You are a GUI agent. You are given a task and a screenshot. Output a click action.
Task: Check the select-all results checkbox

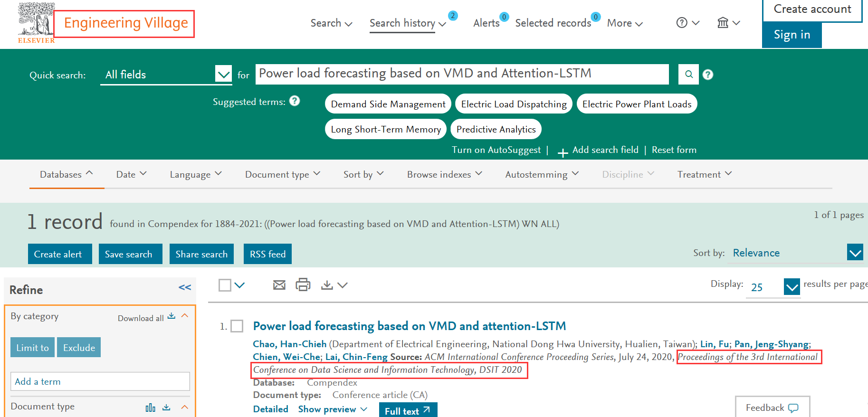click(225, 285)
